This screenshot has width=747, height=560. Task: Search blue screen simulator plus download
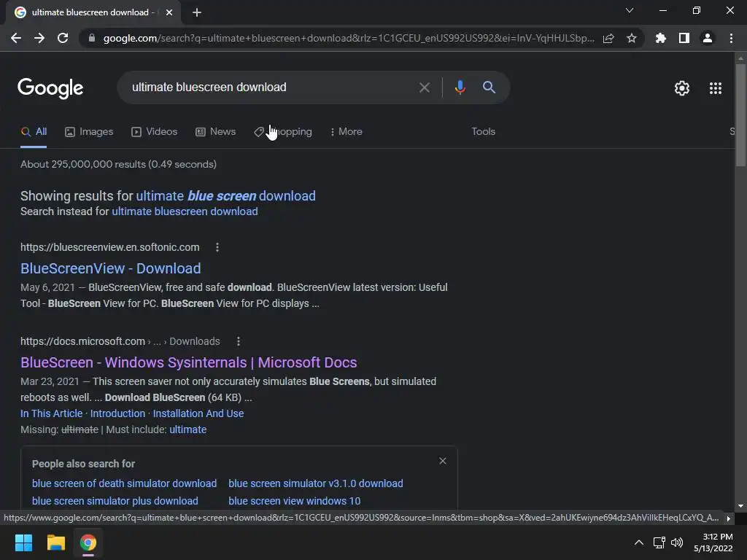click(115, 501)
